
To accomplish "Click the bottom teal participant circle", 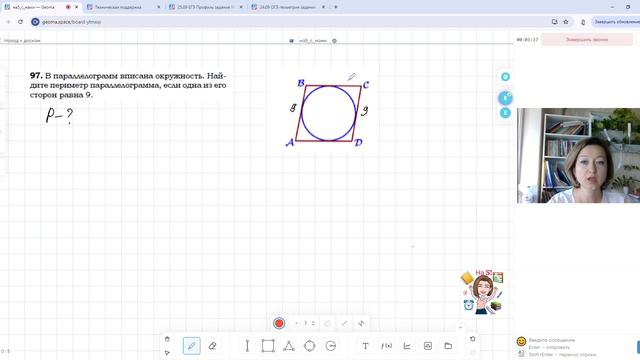I will pyautogui.click(x=505, y=113).
